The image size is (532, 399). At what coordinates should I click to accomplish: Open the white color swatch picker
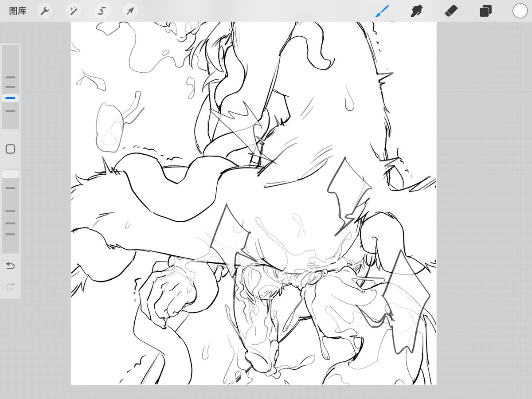click(520, 11)
